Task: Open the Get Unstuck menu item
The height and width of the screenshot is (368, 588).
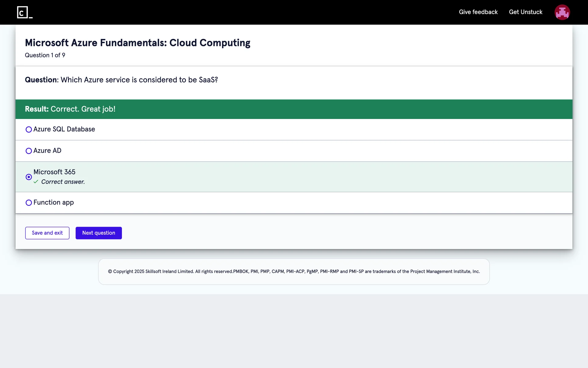Action: [x=526, y=12]
